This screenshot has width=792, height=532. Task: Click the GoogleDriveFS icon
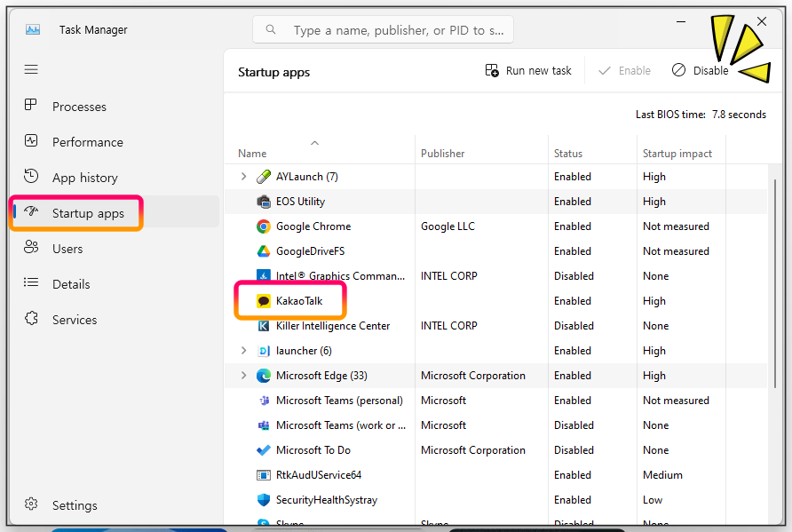point(264,251)
